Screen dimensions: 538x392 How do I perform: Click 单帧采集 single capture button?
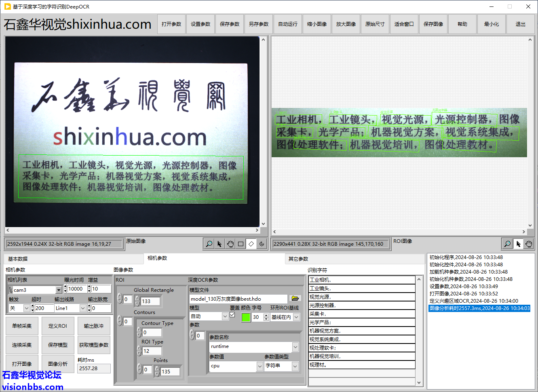pos(22,326)
